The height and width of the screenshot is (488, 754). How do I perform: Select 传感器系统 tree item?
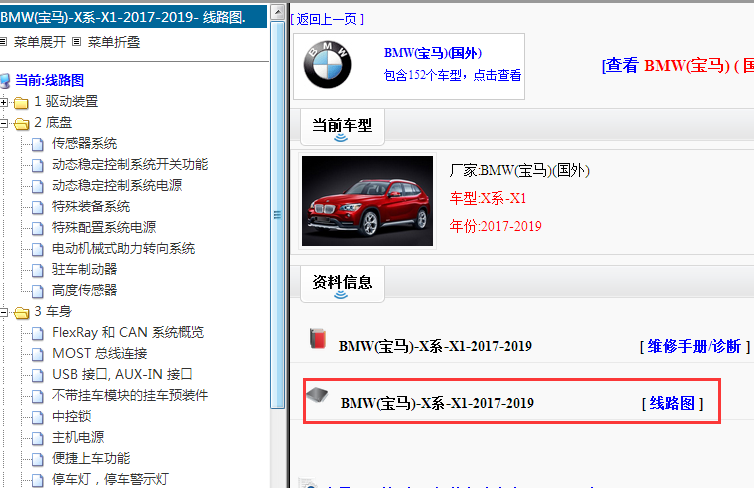[85, 144]
